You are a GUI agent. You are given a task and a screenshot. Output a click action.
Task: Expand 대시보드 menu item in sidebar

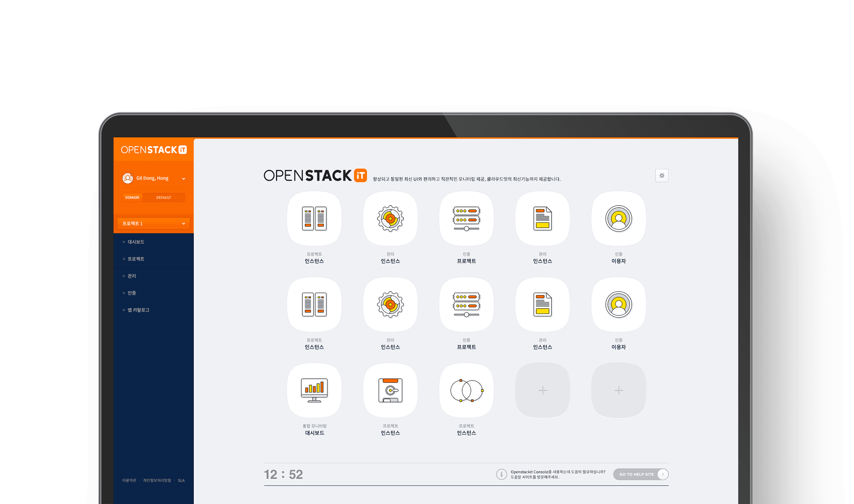[136, 242]
